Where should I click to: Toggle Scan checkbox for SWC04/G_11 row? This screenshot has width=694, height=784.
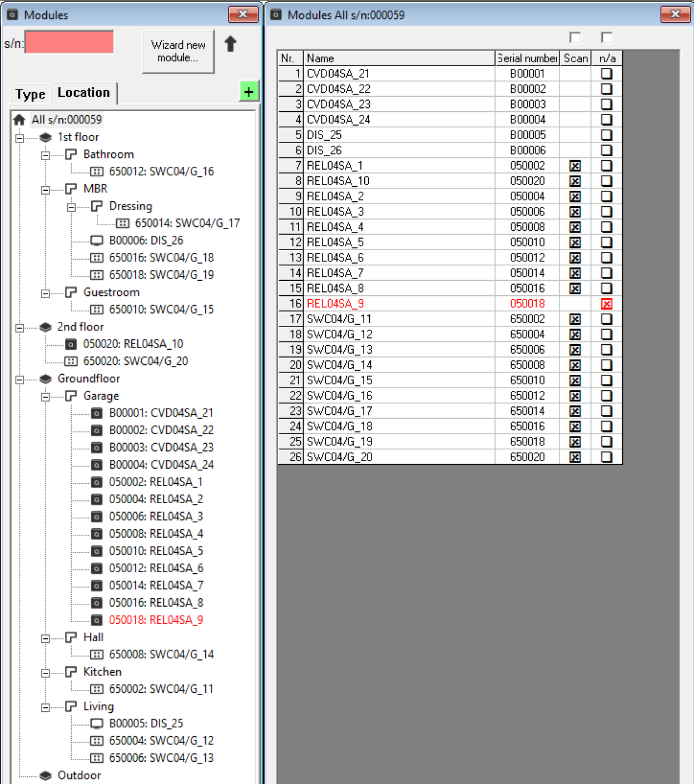pos(575,319)
